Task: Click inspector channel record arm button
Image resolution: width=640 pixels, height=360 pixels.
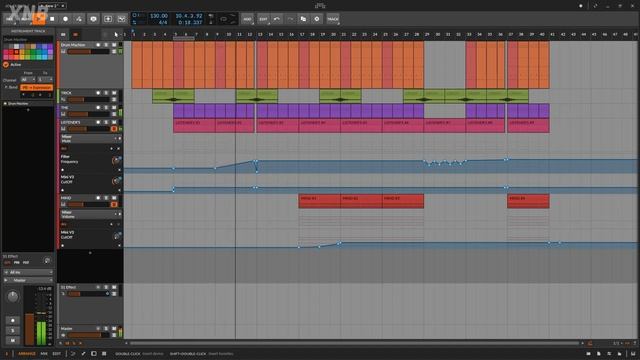Action: [13, 320]
